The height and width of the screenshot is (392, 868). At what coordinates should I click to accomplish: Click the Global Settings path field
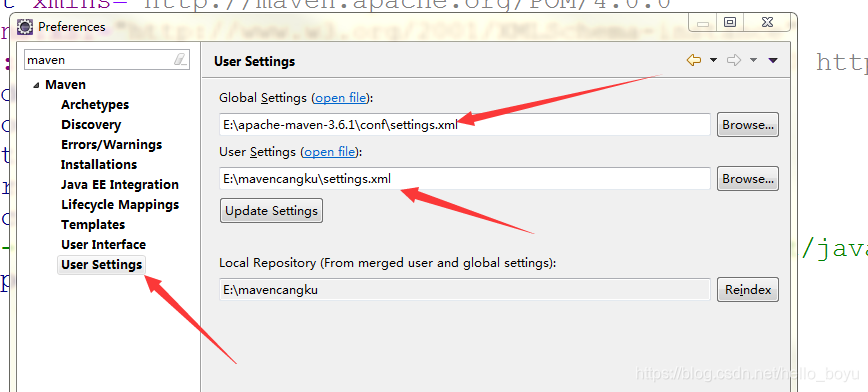click(x=465, y=125)
